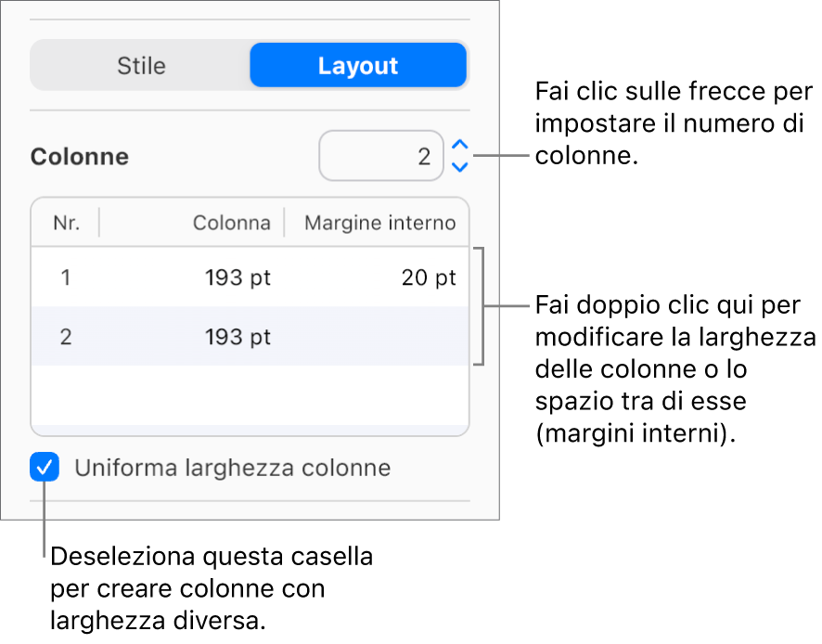Click the down arrow to remove a column
Viewport: 822px width, 644px height.
pyautogui.click(x=459, y=165)
